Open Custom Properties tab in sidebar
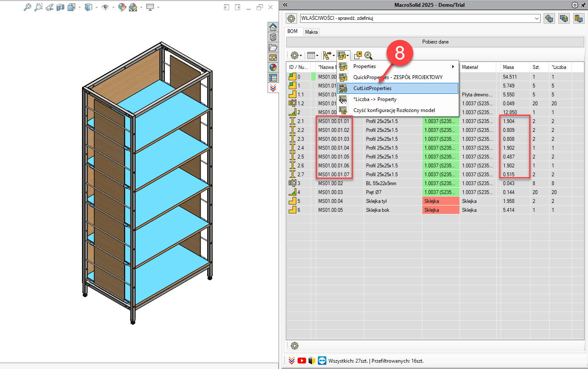 [273, 78]
